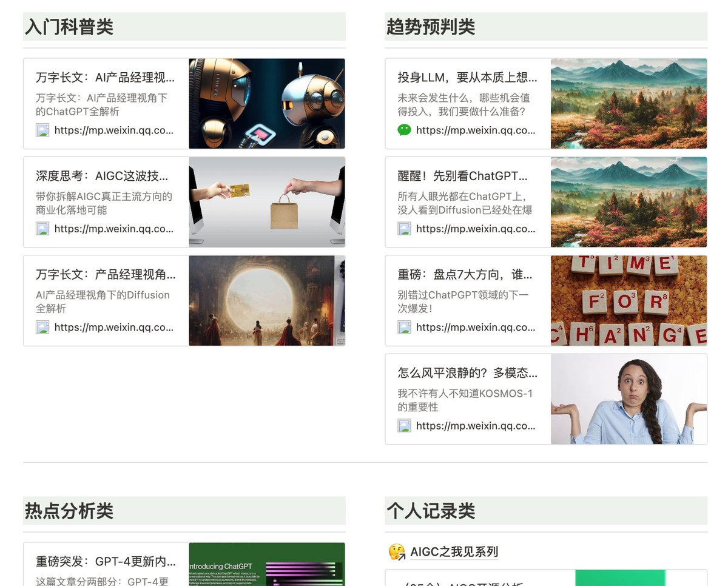Click mountain thumbnail of 醒醒！先别看ChatGPT card

tap(629, 202)
